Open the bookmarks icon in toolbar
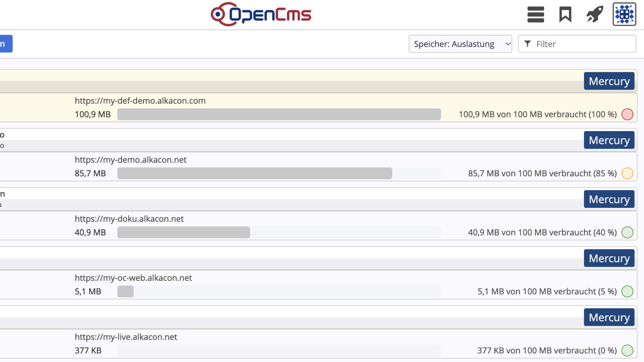 pyautogui.click(x=565, y=15)
